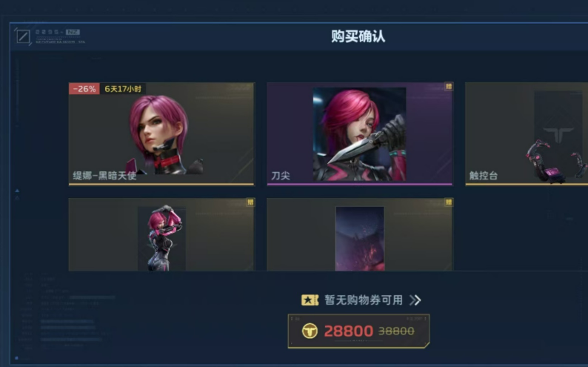Select the 刀尖 avatar card
This screenshot has height=367, width=588.
(360, 134)
